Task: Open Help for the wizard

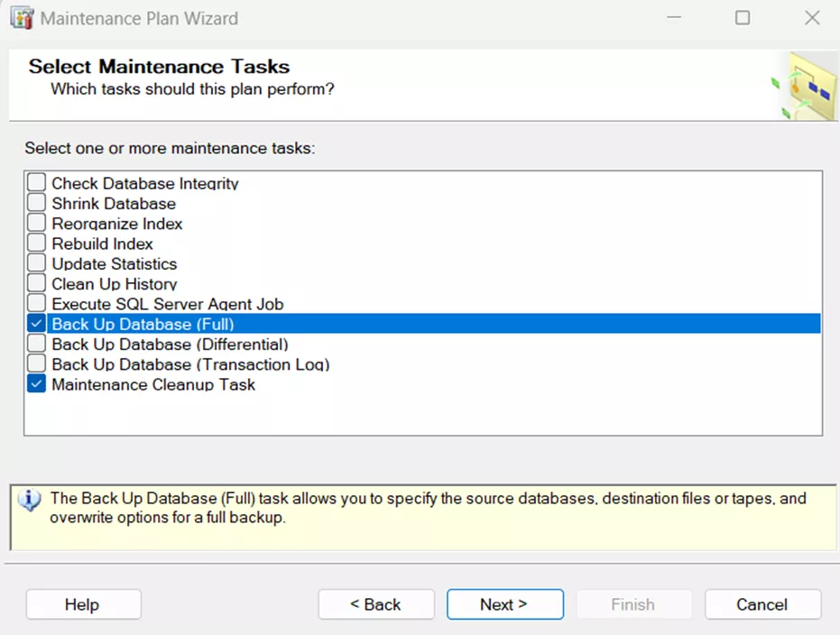Action: (84, 604)
